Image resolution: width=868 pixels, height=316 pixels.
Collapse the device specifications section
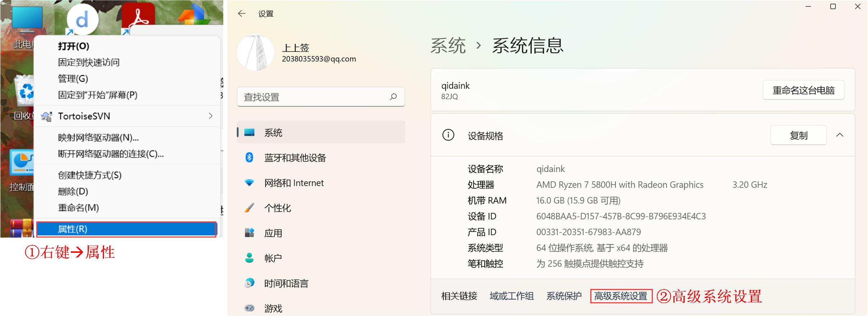840,135
